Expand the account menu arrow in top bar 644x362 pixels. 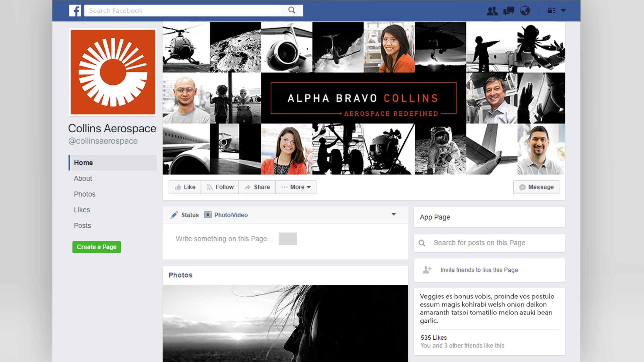tap(563, 11)
